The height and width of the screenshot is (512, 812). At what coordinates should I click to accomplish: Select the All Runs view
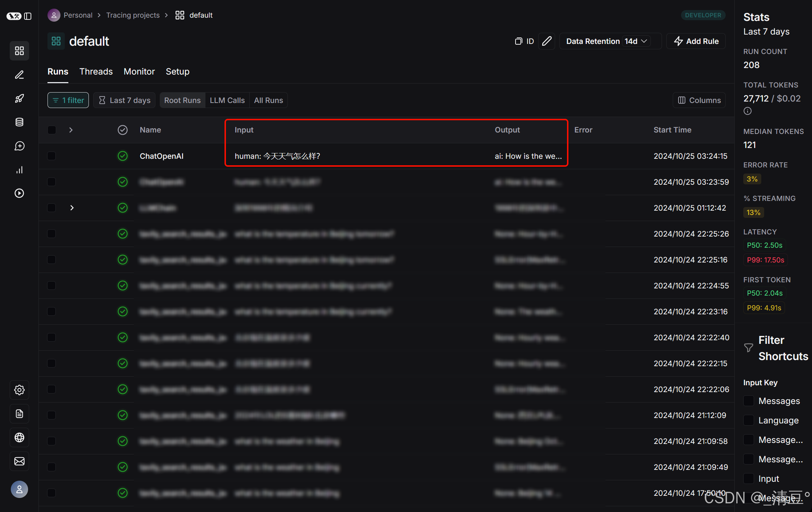(x=269, y=100)
